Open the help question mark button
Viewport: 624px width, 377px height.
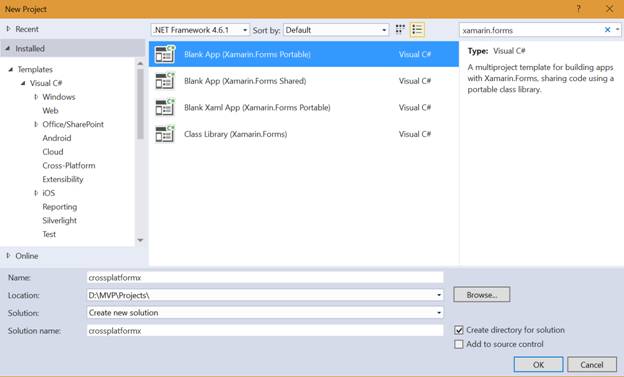(579, 9)
